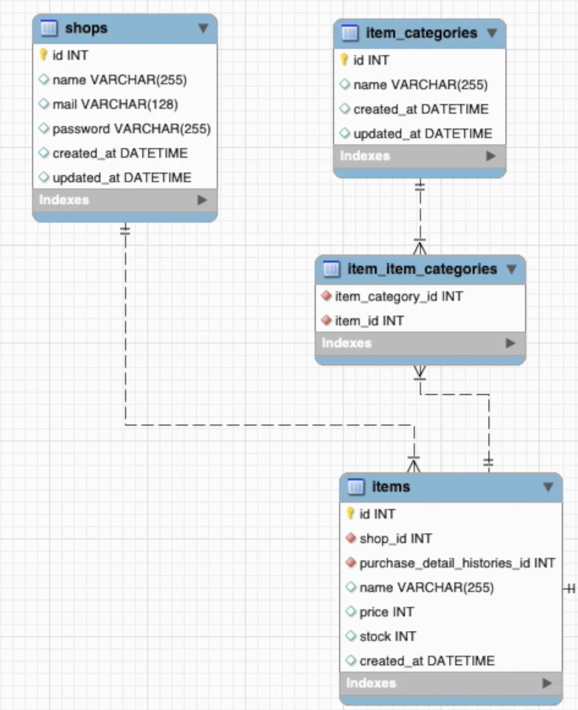Collapse the shops table with its header arrow

coord(203,29)
